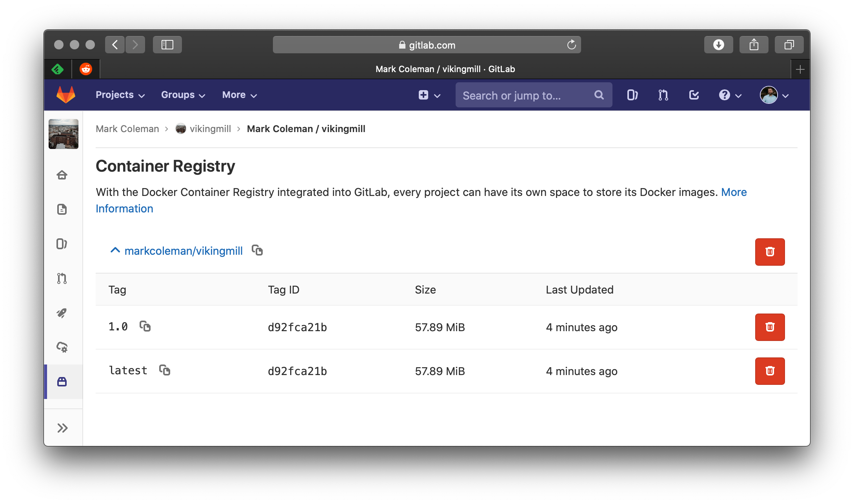Image resolution: width=854 pixels, height=504 pixels.
Task: Open the new item plus dropdown
Action: point(429,95)
